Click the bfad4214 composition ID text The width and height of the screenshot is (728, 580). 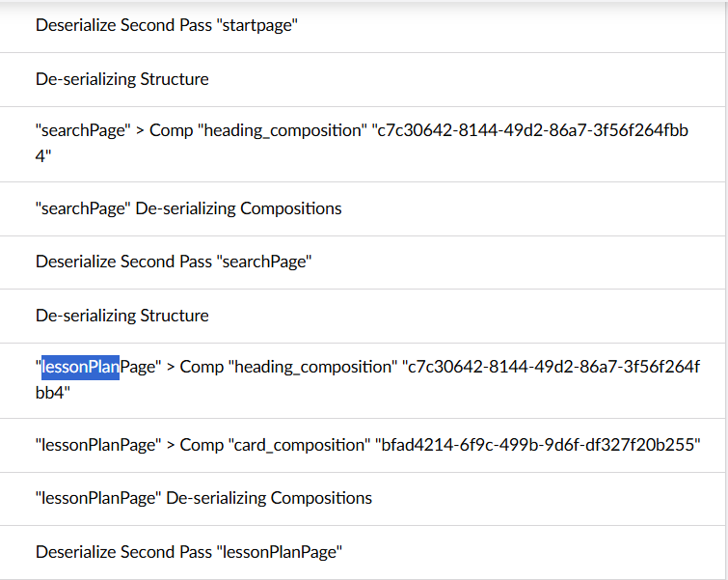[x=536, y=445]
